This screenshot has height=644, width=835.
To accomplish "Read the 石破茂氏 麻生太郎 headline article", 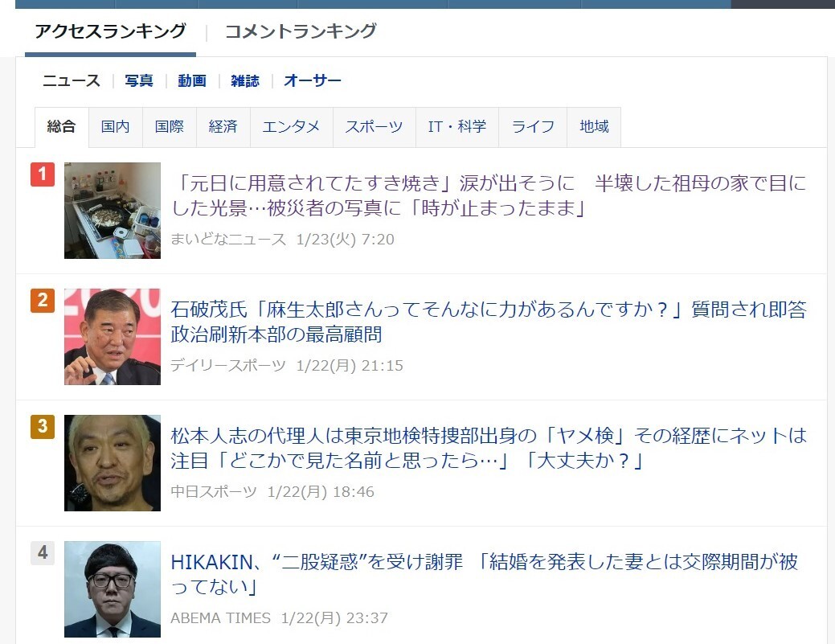I will pyautogui.click(x=489, y=322).
